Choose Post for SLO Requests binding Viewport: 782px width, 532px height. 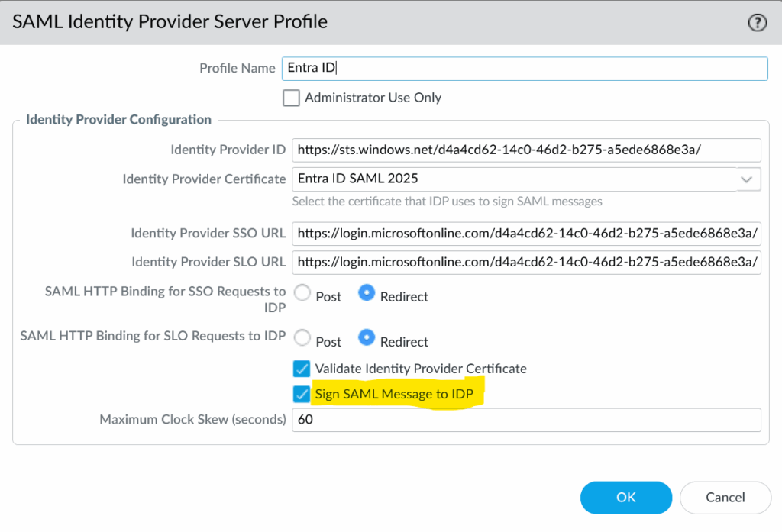coord(303,340)
